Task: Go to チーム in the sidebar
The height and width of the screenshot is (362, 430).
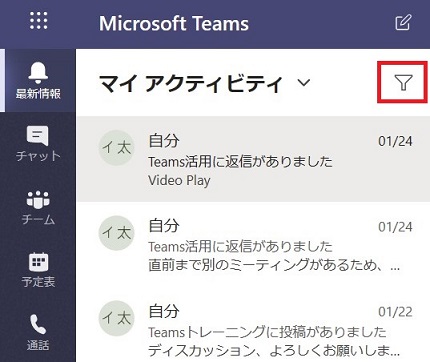Action: pos(38,207)
